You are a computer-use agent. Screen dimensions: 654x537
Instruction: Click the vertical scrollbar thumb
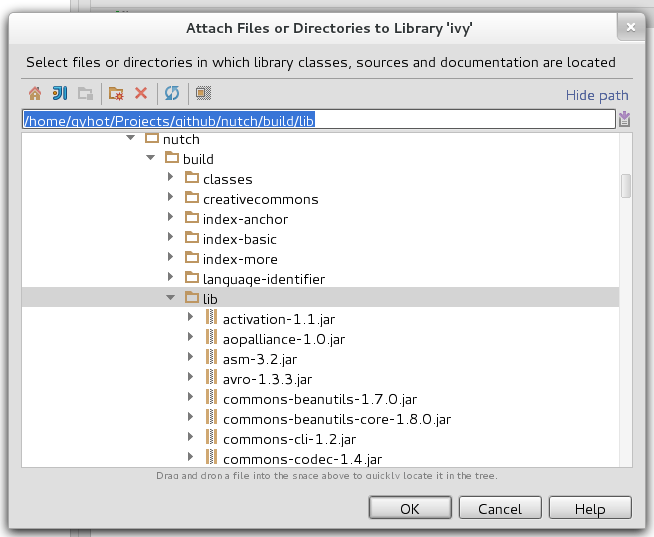[x=626, y=186]
